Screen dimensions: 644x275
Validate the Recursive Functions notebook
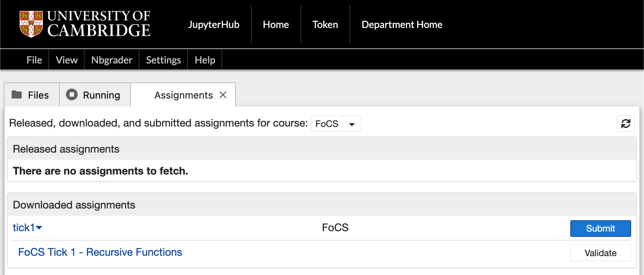point(600,253)
